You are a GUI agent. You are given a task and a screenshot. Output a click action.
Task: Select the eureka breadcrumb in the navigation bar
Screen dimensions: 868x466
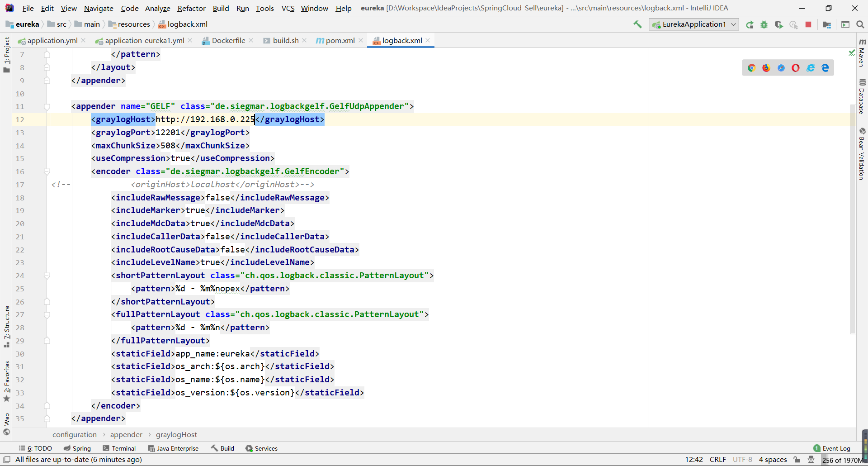click(x=23, y=24)
